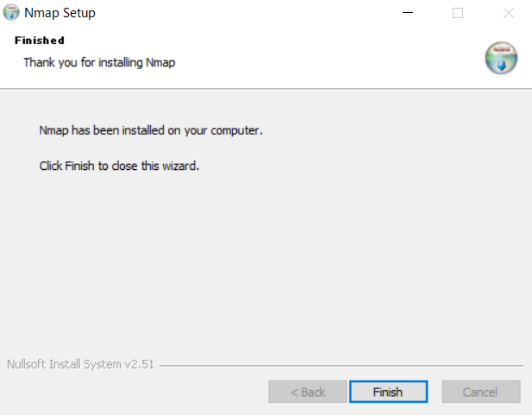532x415 pixels.
Task: Click the Nmap globe logo in header
Action: pos(501,58)
